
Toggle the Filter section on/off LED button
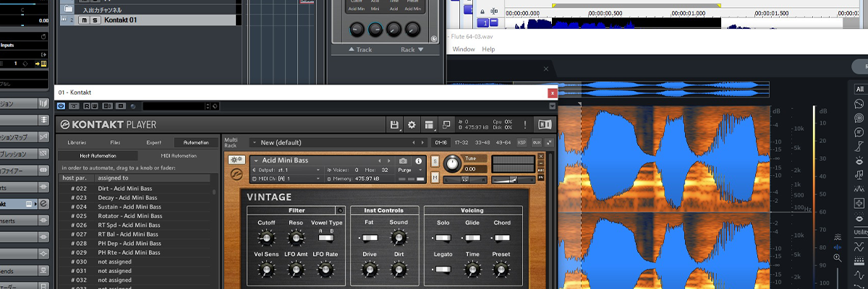pyautogui.click(x=340, y=210)
